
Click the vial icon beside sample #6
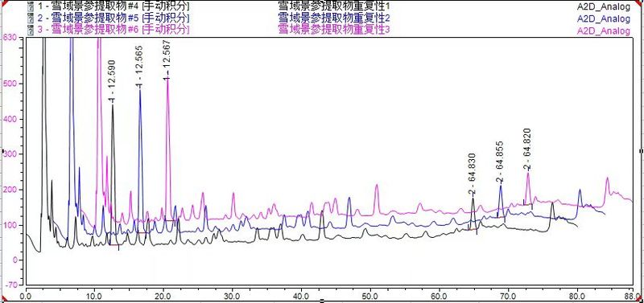[30, 30]
